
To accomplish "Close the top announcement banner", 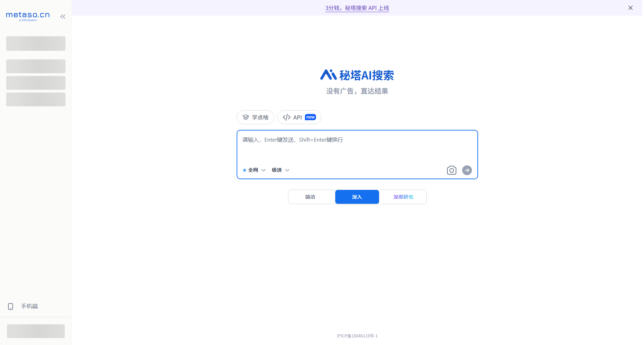I will (x=631, y=8).
